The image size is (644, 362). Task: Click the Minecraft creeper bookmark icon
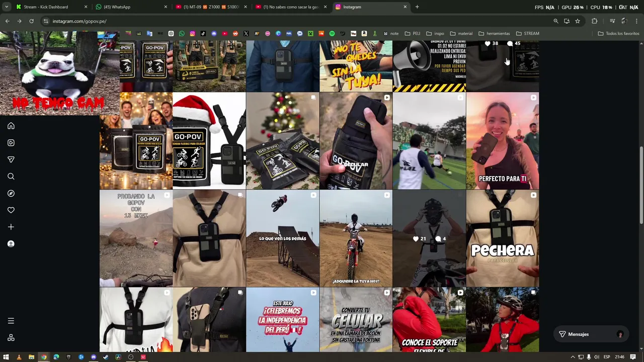click(310, 34)
